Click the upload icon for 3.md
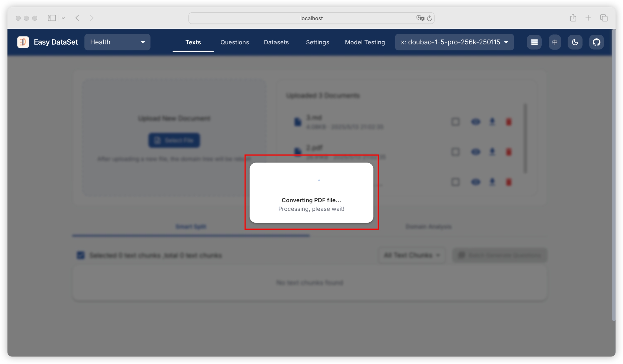 [x=492, y=122]
